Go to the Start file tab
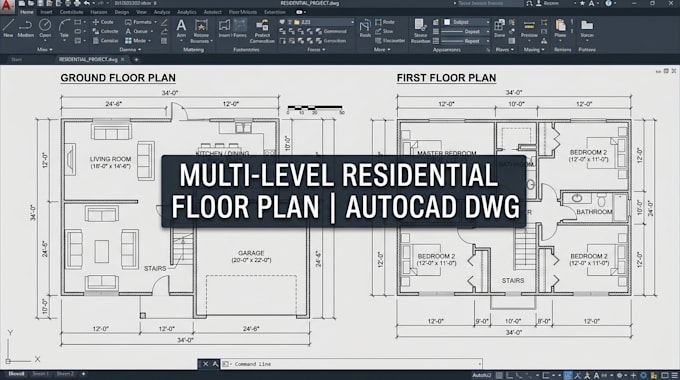This screenshot has width=680, height=380. pos(16,59)
